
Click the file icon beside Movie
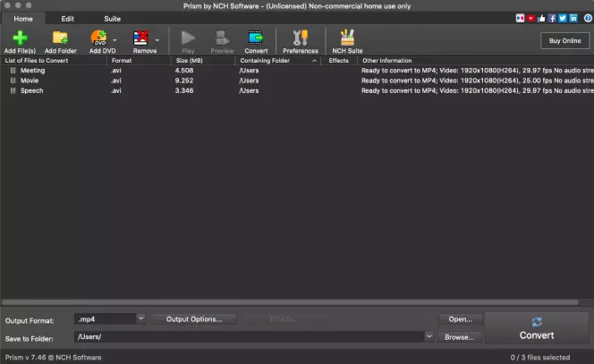coord(13,80)
